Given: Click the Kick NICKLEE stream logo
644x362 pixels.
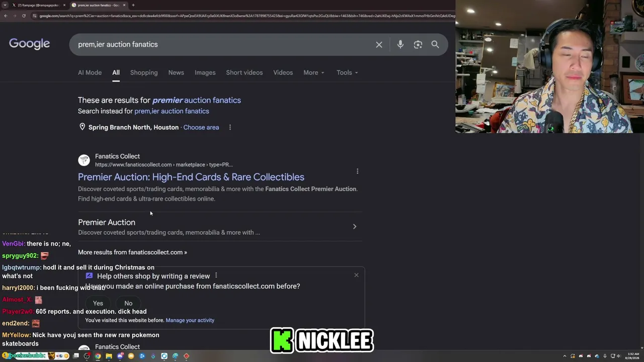Looking at the screenshot, I should pyautogui.click(x=322, y=341).
